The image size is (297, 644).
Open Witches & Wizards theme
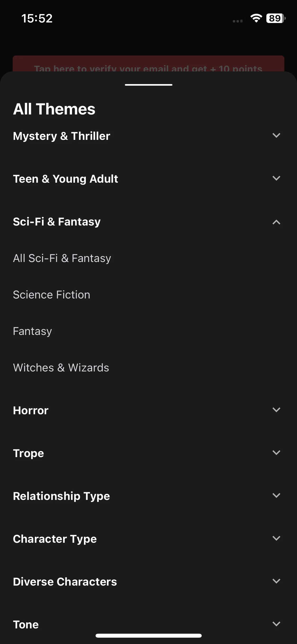tap(61, 368)
